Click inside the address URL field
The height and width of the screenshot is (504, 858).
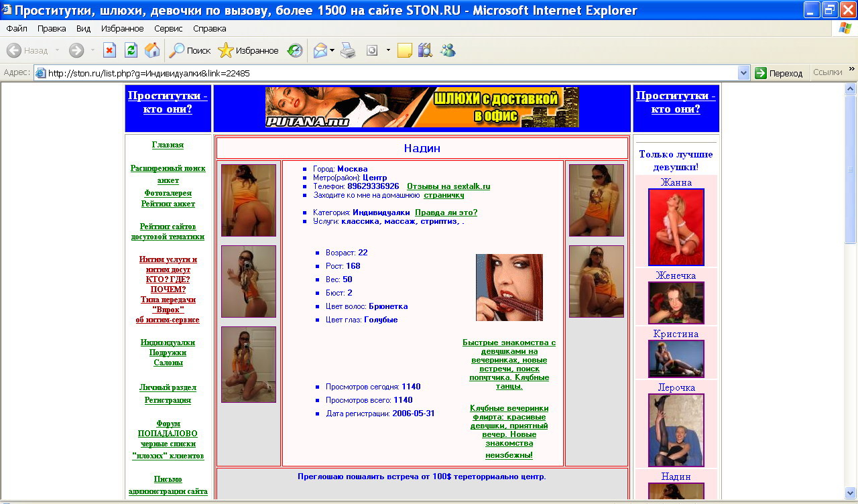point(389,73)
